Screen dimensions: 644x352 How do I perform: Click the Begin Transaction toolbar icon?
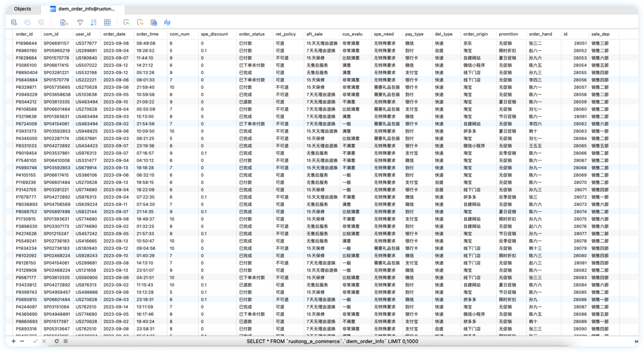tap(14, 22)
